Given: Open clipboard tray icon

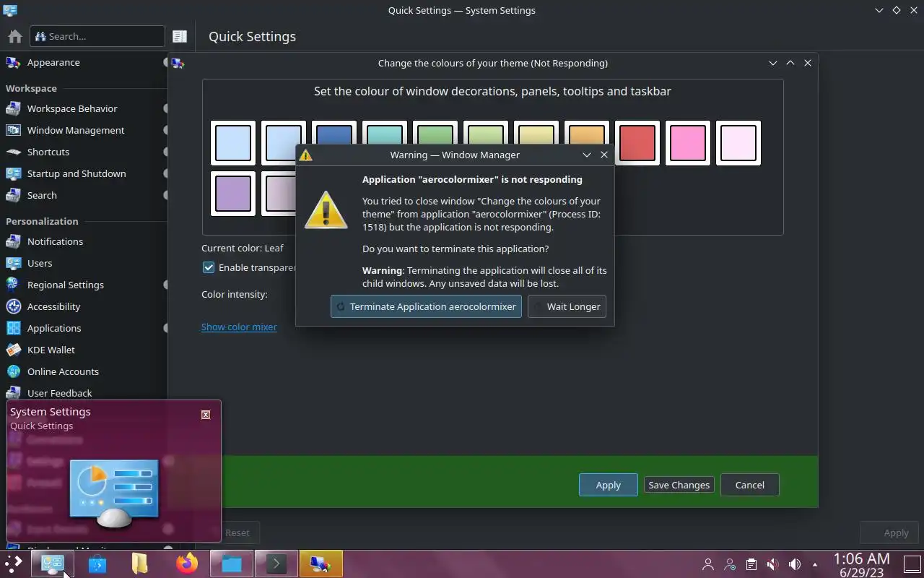Looking at the screenshot, I should tap(751, 564).
